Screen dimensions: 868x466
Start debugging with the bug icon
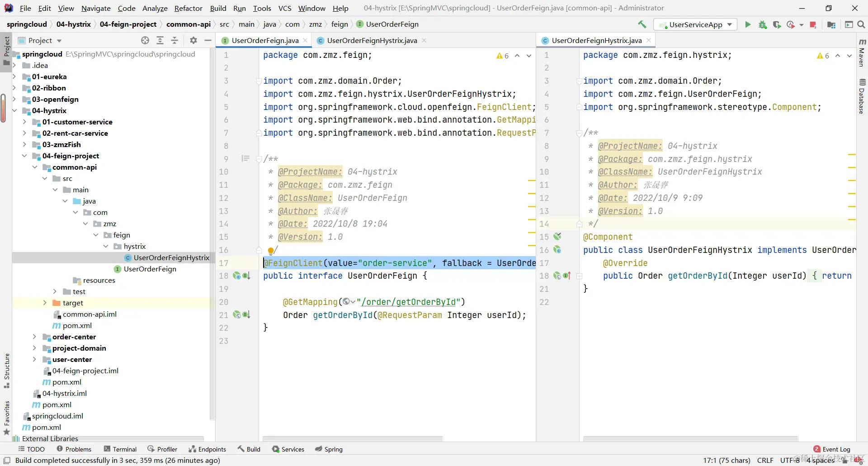click(x=763, y=24)
